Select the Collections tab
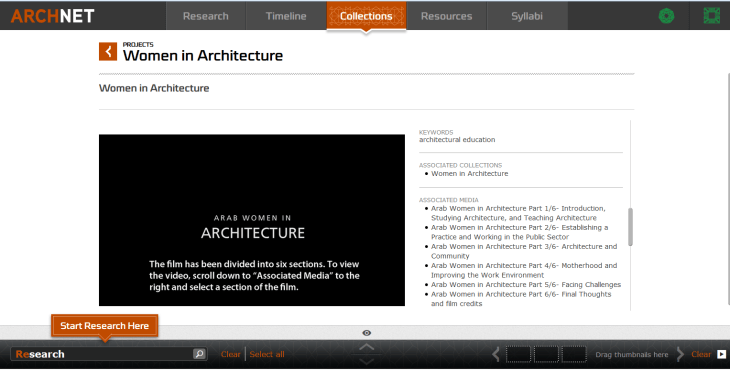The width and height of the screenshot is (730, 370). click(366, 16)
